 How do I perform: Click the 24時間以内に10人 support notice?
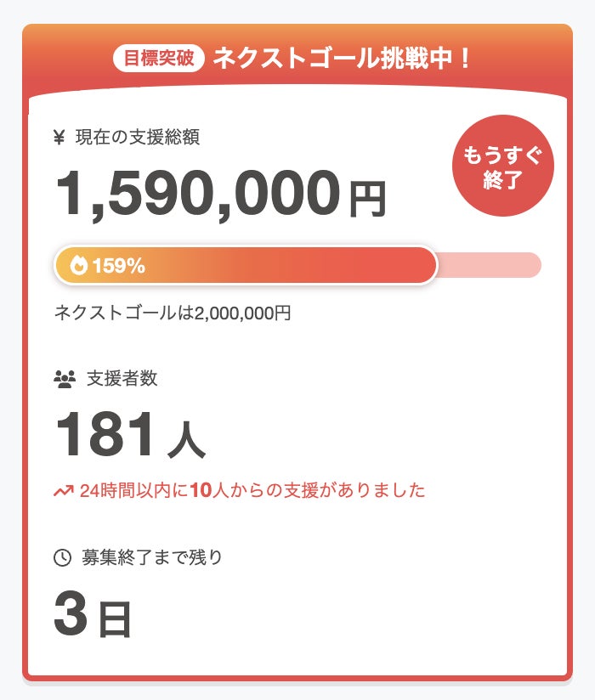pyautogui.click(x=252, y=491)
